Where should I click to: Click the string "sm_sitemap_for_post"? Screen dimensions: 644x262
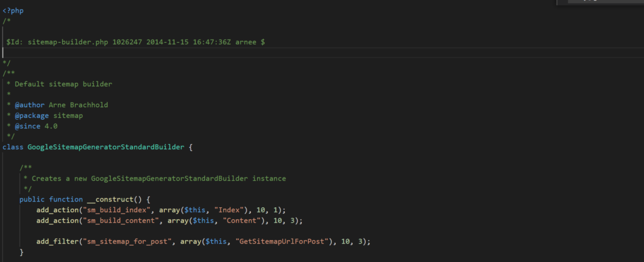tap(127, 242)
